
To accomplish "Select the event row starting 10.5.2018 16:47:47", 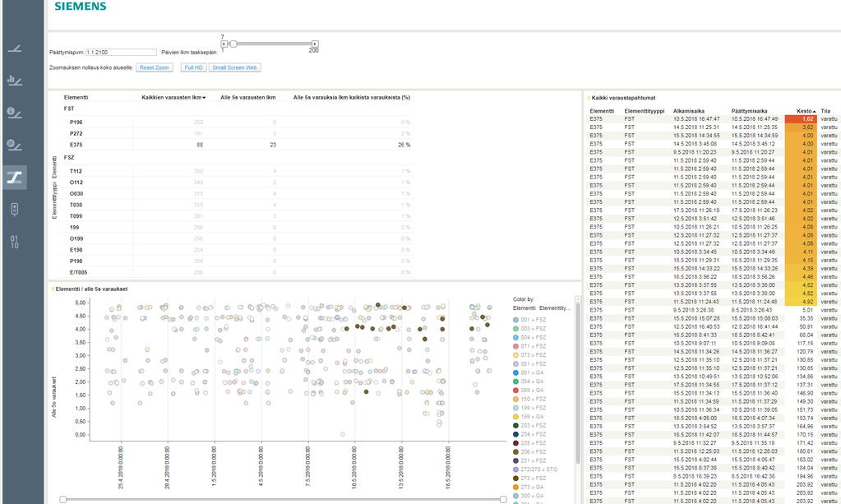I will [x=714, y=119].
